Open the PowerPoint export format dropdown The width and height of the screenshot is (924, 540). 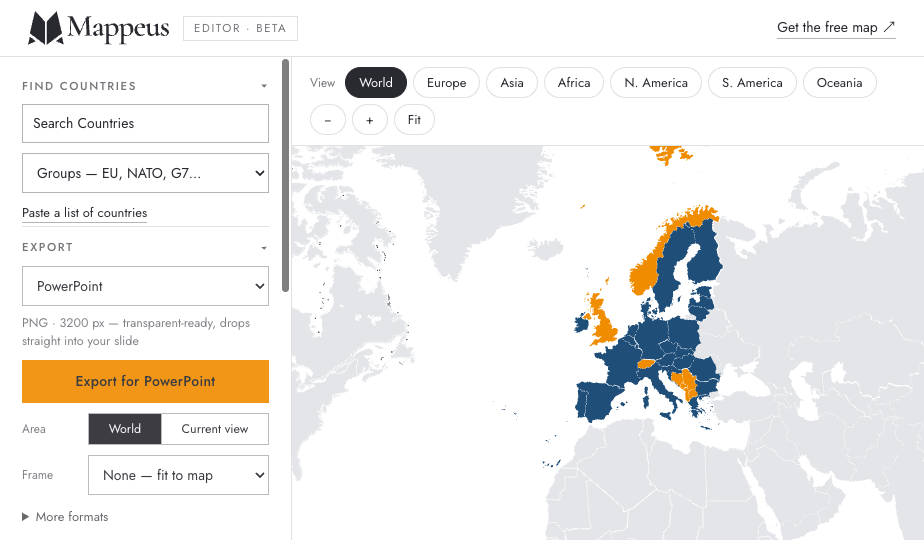pos(146,287)
